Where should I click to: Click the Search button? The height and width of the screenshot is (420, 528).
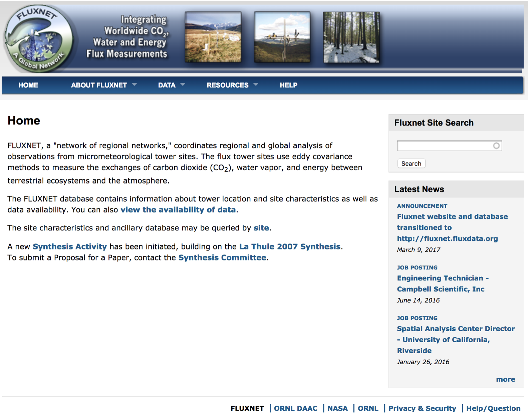[x=411, y=164]
